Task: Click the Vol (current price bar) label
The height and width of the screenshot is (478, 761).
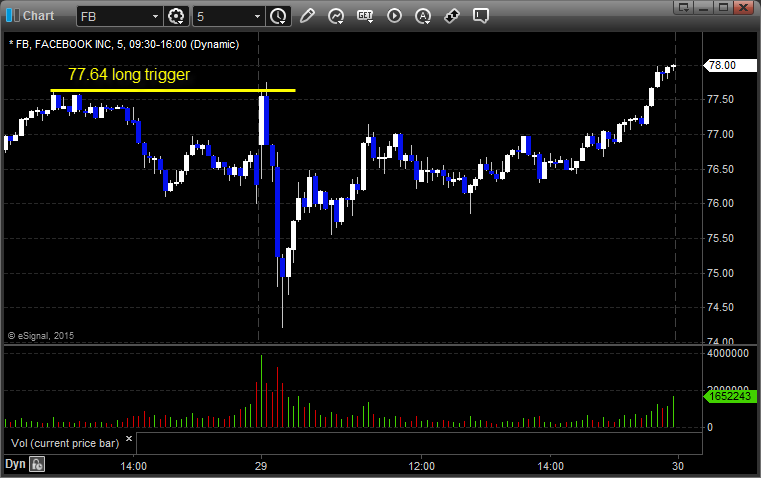Action: tap(65, 443)
